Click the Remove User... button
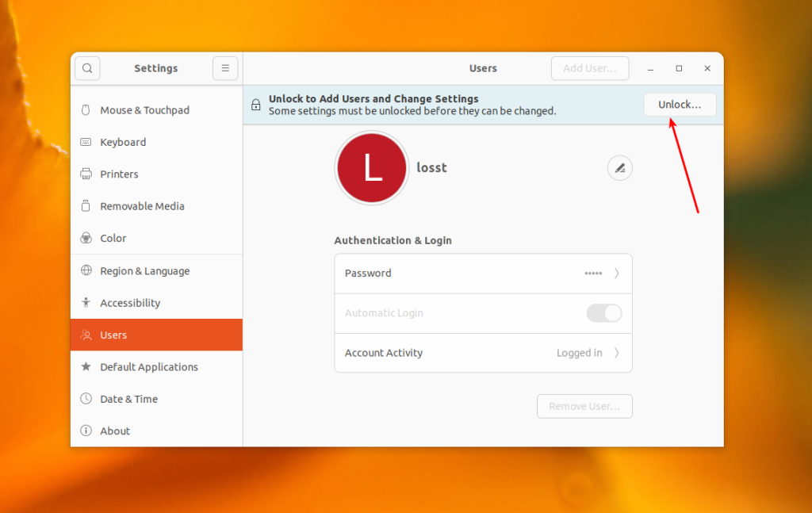812x513 pixels. (584, 407)
